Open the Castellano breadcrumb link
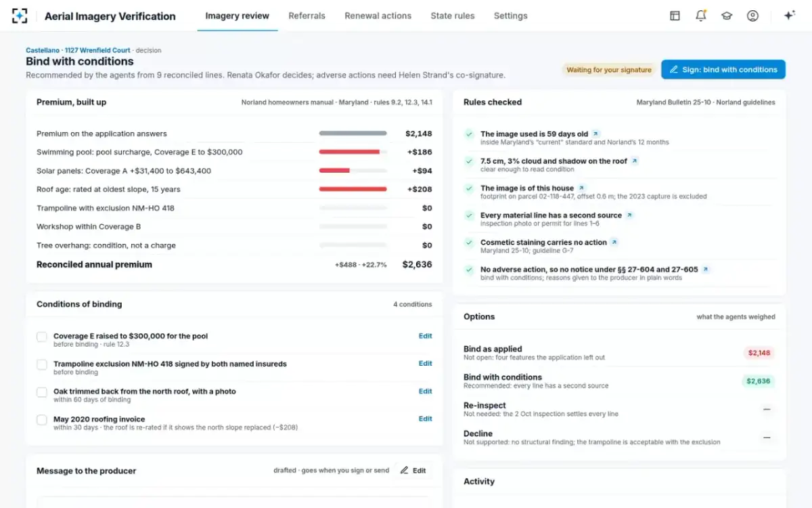812x508 pixels. (x=43, y=50)
